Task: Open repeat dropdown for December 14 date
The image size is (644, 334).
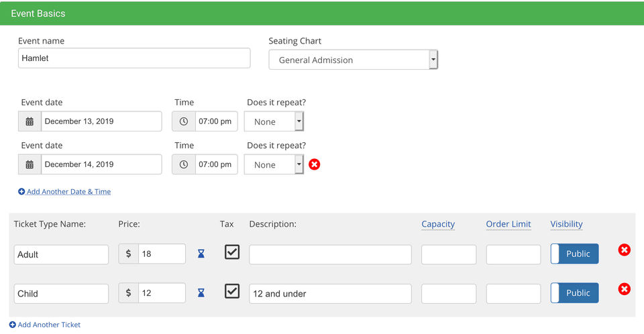Action: point(274,164)
